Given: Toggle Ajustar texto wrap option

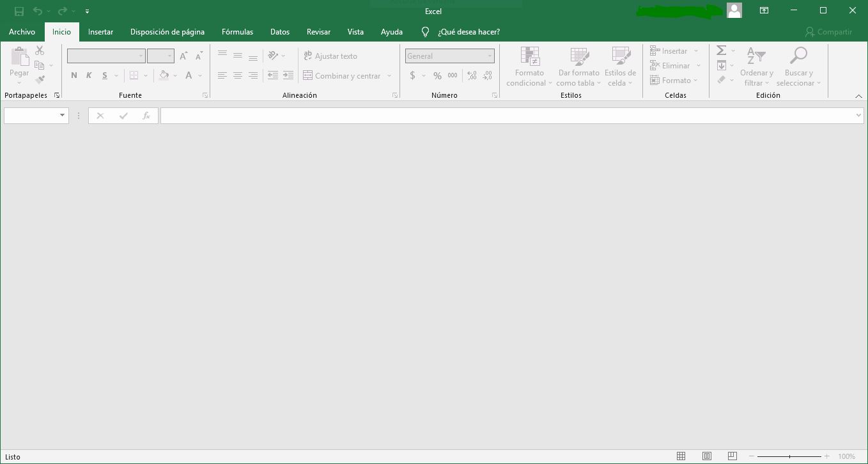Looking at the screenshot, I should (x=330, y=56).
